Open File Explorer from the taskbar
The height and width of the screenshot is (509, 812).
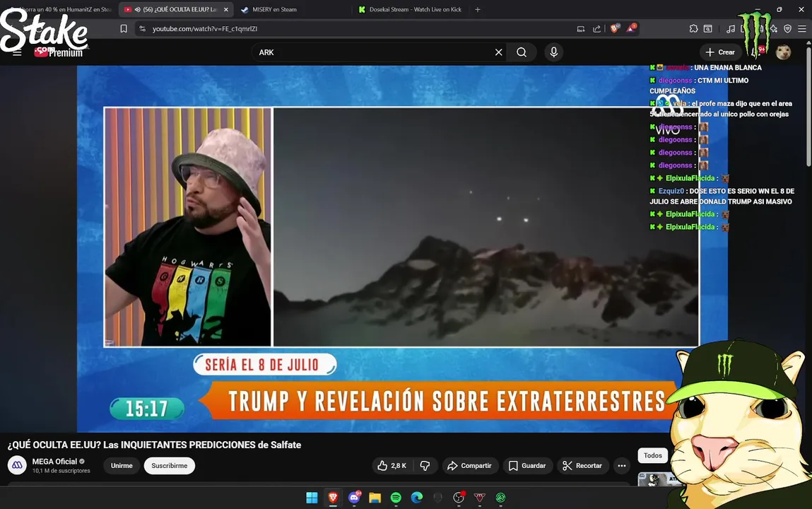375,498
